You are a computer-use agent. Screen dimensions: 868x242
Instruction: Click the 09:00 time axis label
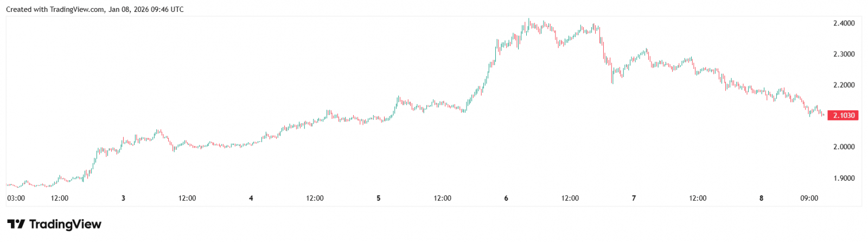pos(809,198)
